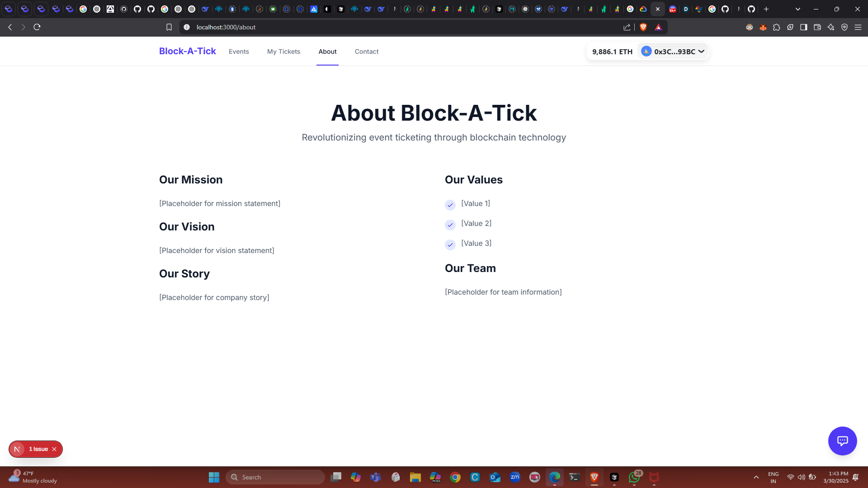Screen dimensions: 868x488
Task: Go to the Events nav tab
Action: pyautogui.click(x=239, y=52)
